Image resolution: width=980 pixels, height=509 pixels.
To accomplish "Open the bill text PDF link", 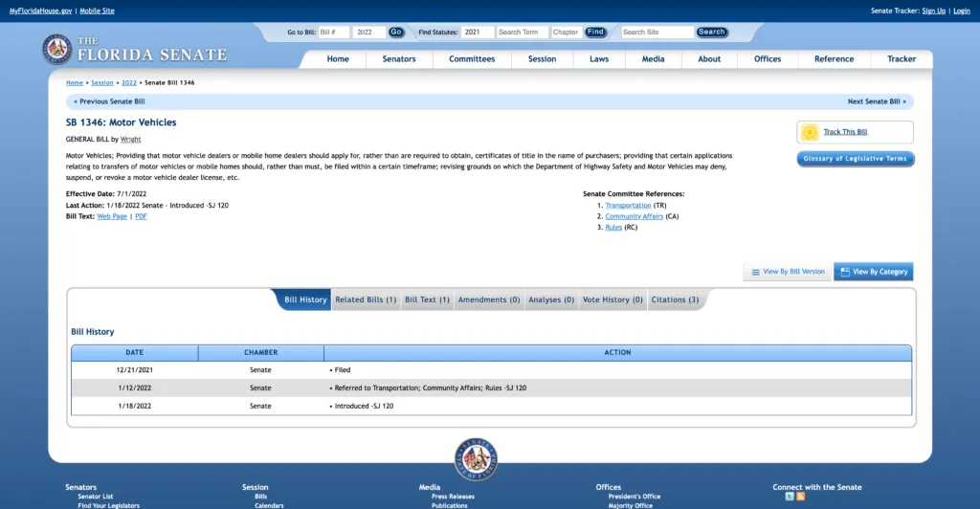I will 141,216.
